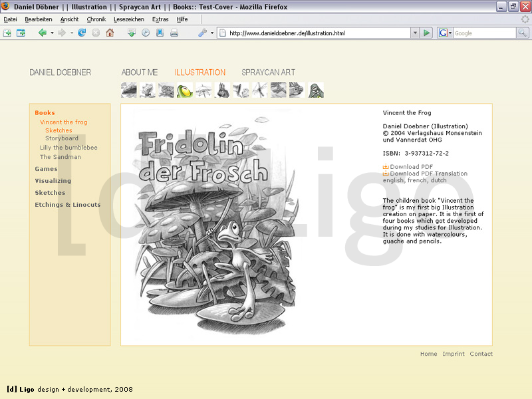
Task: Open the Visualizing category
Action: 53,181
